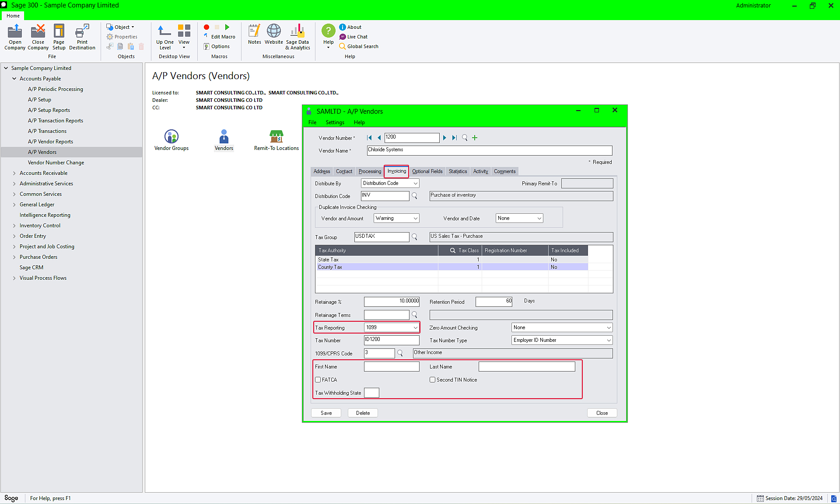Open Distribution Code finder
840x504 pixels.
tap(414, 196)
